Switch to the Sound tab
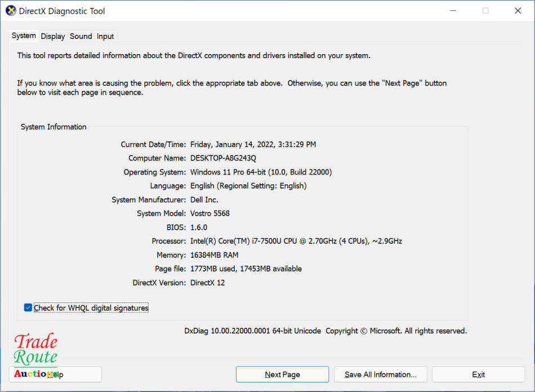This screenshot has width=535, height=392. point(81,36)
